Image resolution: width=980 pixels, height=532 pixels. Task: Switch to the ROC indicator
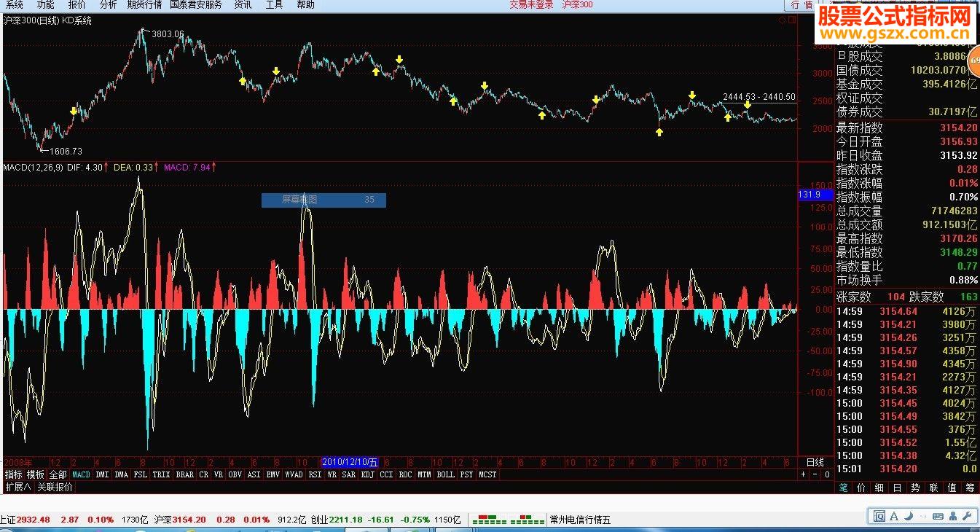(x=405, y=474)
